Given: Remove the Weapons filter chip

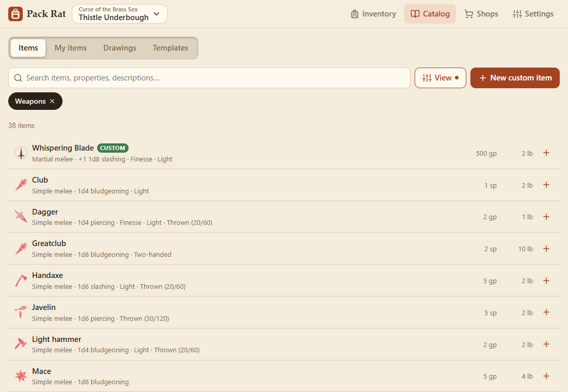Looking at the screenshot, I should (x=52, y=101).
